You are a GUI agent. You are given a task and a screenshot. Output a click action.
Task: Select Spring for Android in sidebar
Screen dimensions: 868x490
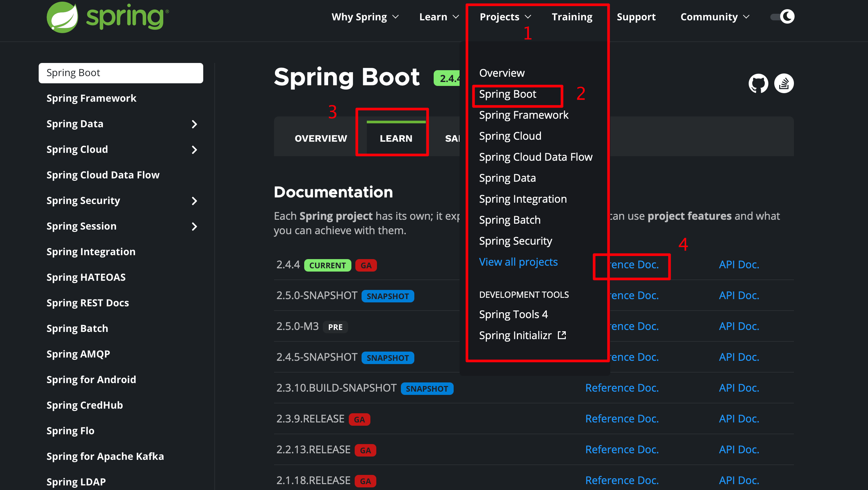coord(91,380)
